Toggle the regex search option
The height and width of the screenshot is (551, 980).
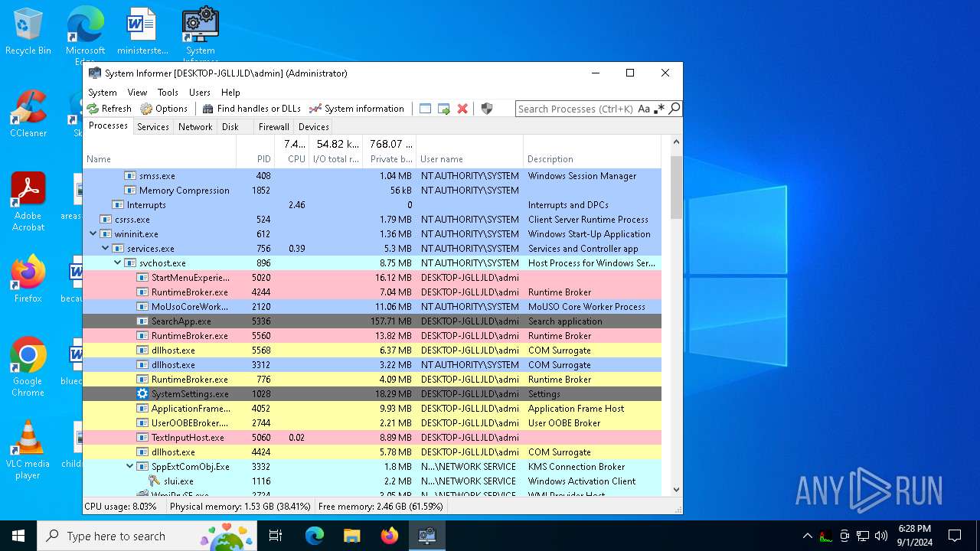[659, 109]
